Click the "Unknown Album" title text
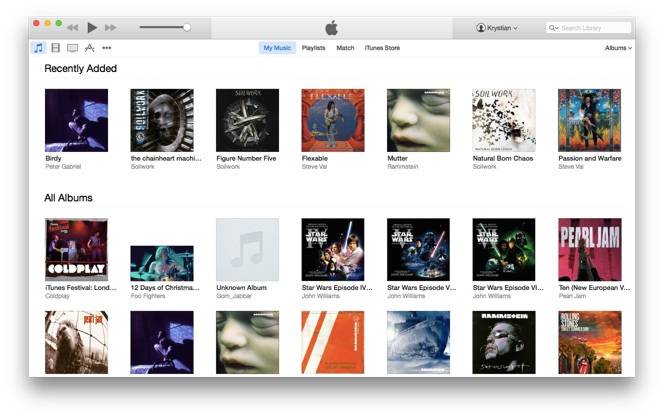The image size is (664, 418). tap(241, 288)
